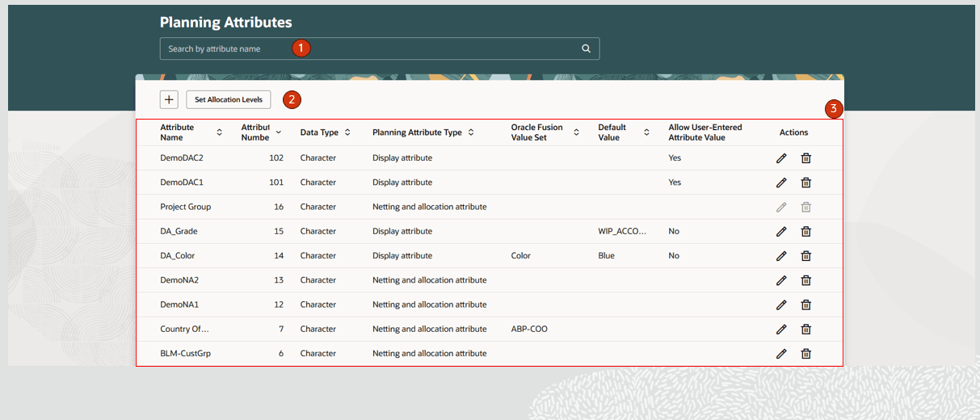980x420 pixels.
Task: Edit the DemoNA2 attribute
Action: click(781, 280)
